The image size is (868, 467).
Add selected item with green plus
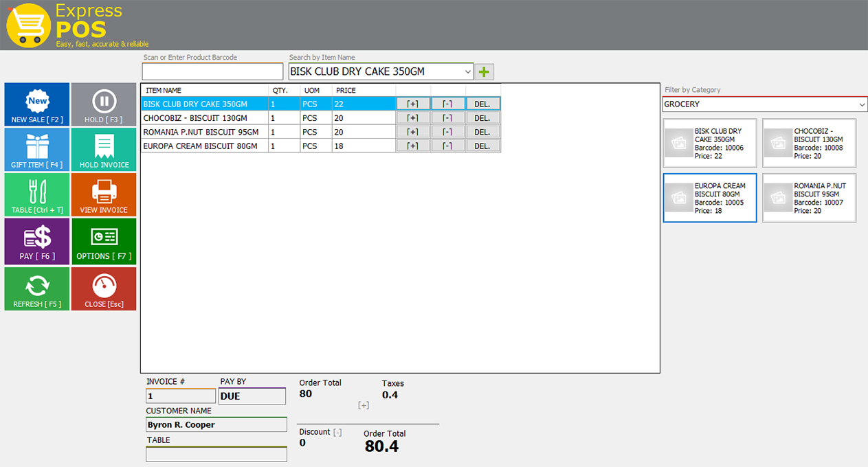tap(485, 71)
